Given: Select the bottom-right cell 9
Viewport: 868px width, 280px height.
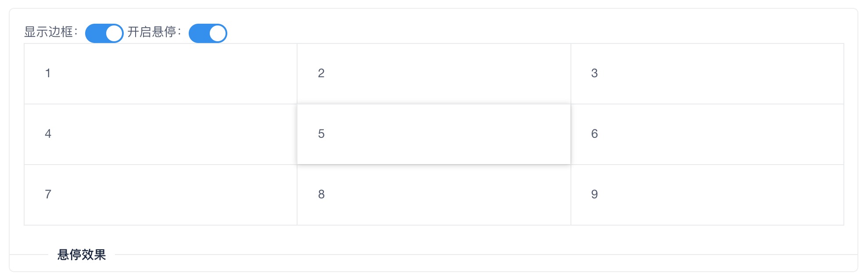Looking at the screenshot, I should [707, 195].
